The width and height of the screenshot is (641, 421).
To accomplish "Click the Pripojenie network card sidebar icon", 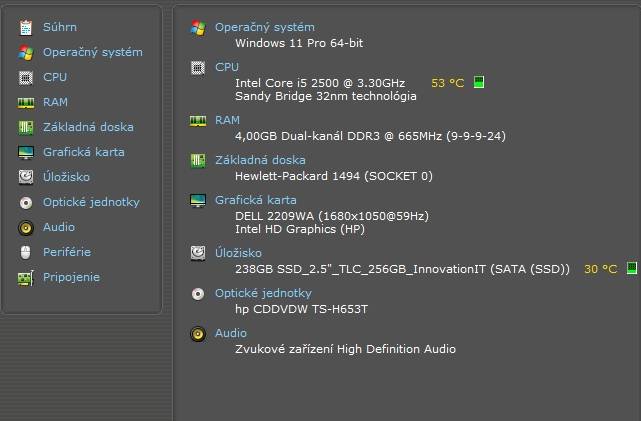I will click(x=26, y=278).
